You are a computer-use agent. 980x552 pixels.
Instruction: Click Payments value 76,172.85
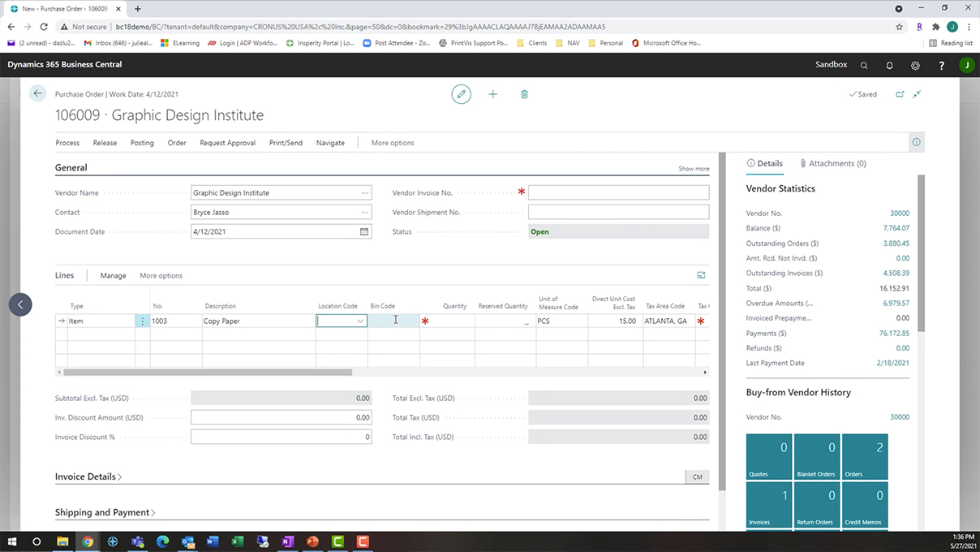[894, 334]
